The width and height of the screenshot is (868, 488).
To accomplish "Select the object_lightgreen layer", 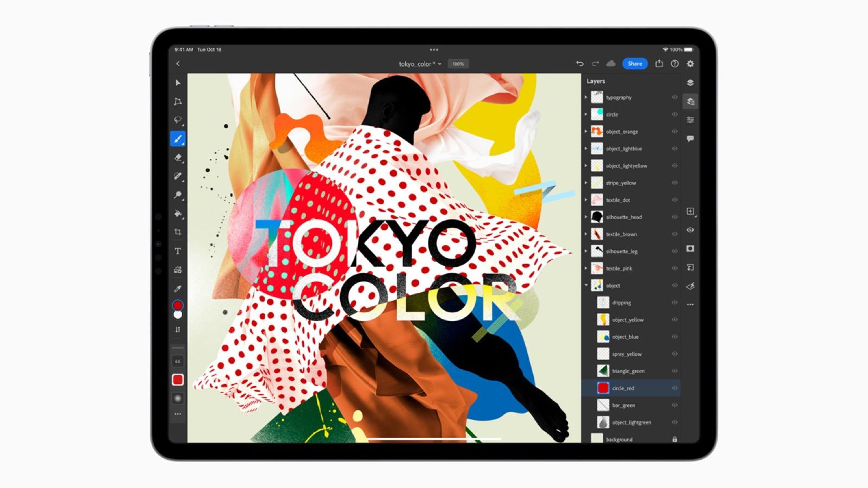I will (x=631, y=422).
